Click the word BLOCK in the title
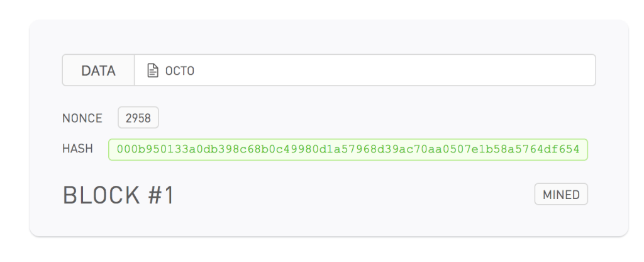 [101, 196]
